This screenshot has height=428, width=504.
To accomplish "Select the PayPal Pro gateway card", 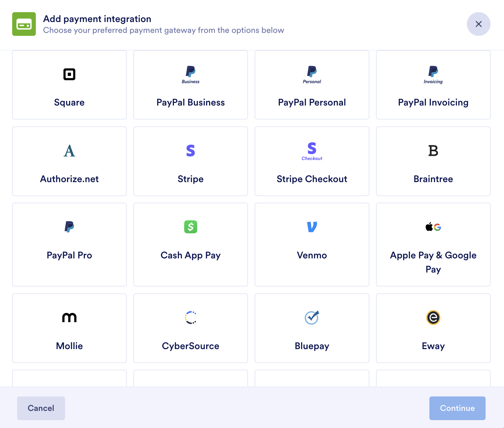I will [69, 245].
